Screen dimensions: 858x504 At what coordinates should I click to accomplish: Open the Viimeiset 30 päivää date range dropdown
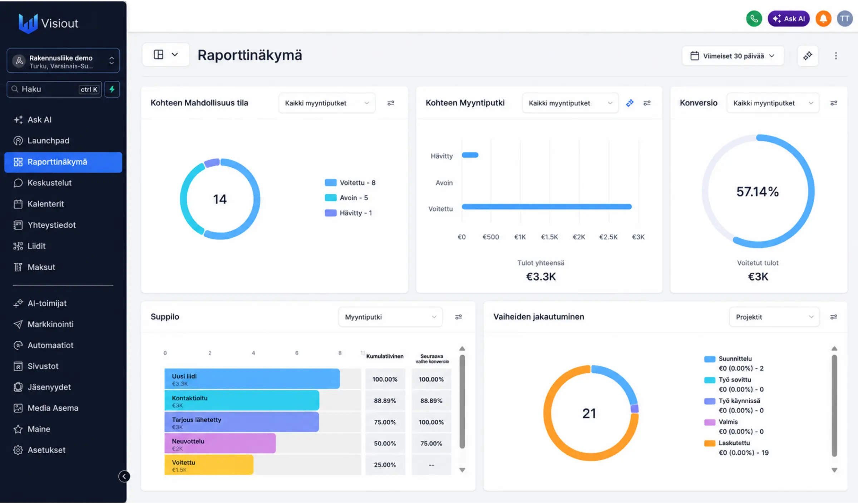point(733,56)
